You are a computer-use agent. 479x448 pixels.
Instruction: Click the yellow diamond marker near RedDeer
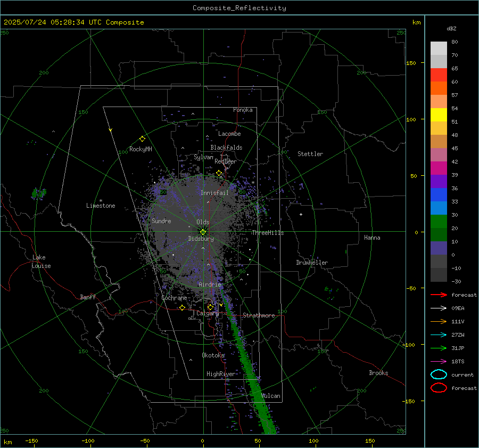pos(219,173)
